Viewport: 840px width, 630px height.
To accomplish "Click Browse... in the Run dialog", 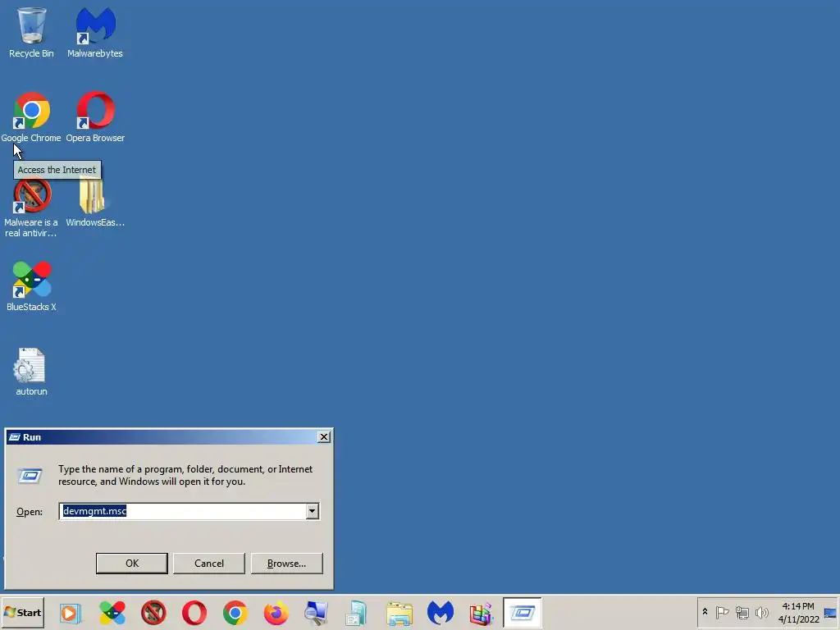I will [x=286, y=563].
